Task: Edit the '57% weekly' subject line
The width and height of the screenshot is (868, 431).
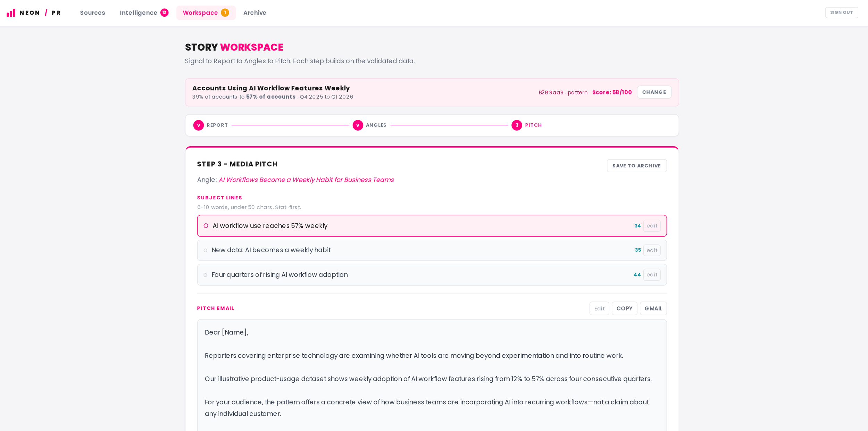Action: (652, 226)
